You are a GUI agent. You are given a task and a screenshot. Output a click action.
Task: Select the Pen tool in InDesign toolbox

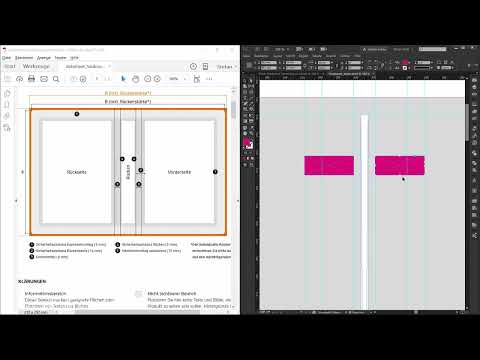(245, 104)
